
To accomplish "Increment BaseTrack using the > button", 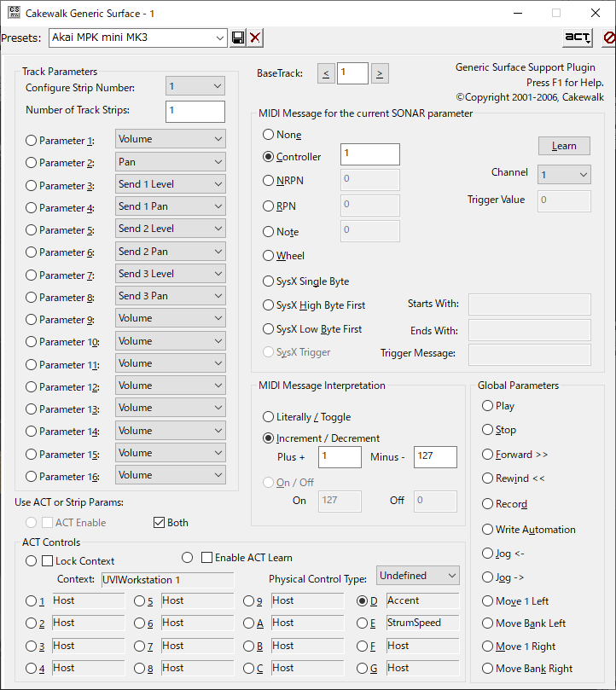I will pyautogui.click(x=379, y=73).
